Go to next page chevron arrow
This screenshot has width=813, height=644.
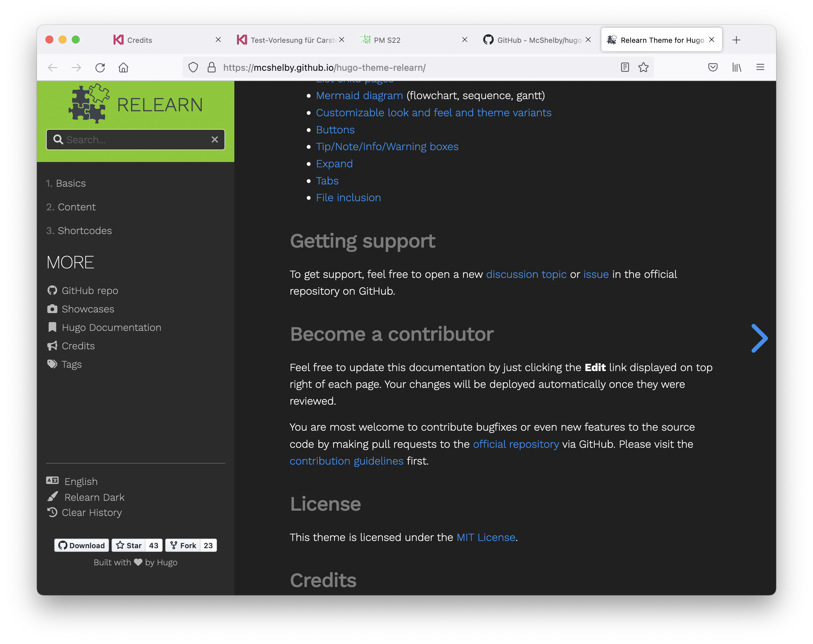[759, 338]
